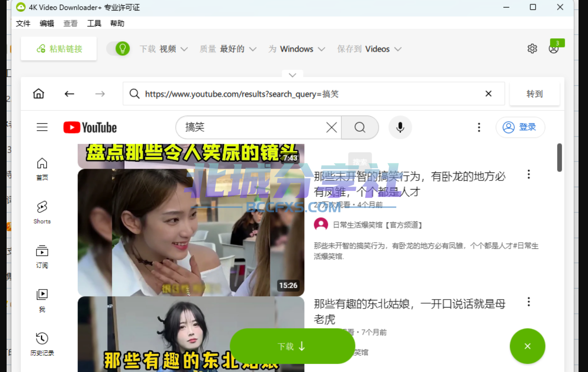The image size is (588, 372).
Task: Open the 查看 menu
Action: (x=71, y=23)
